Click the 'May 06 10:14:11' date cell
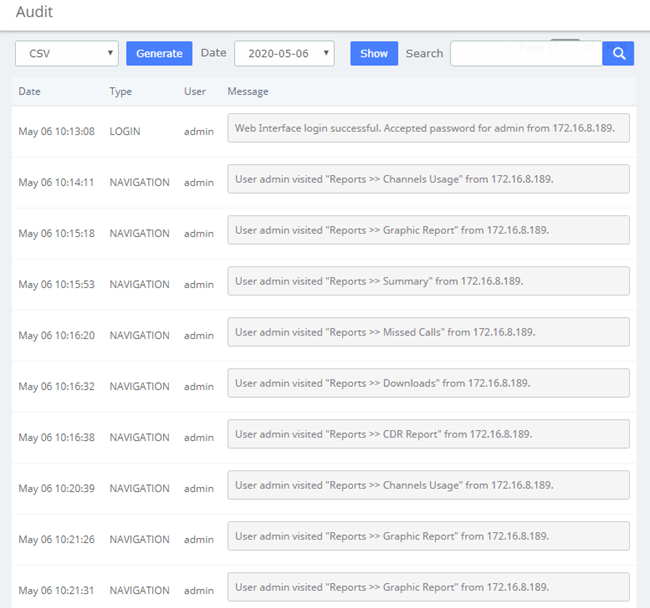Image resolution: width=650 pixels, height=608 pixels. click(56, 182)
